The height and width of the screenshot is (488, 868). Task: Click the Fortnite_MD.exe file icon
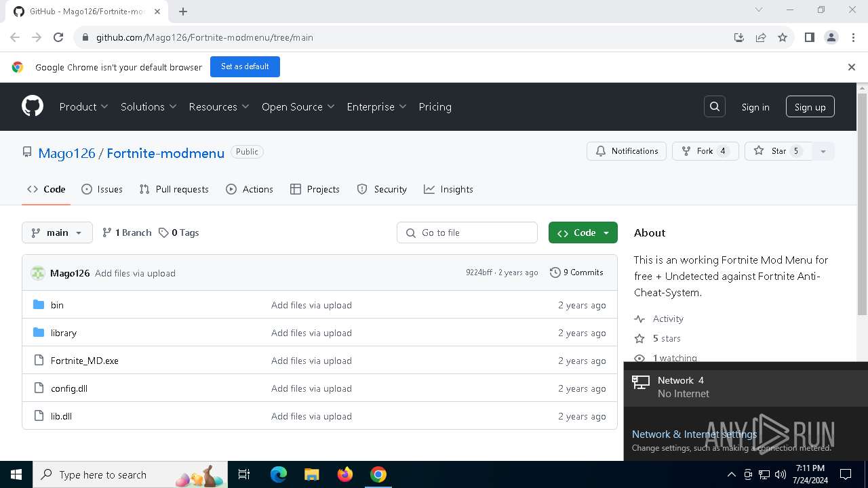point(39,361)
